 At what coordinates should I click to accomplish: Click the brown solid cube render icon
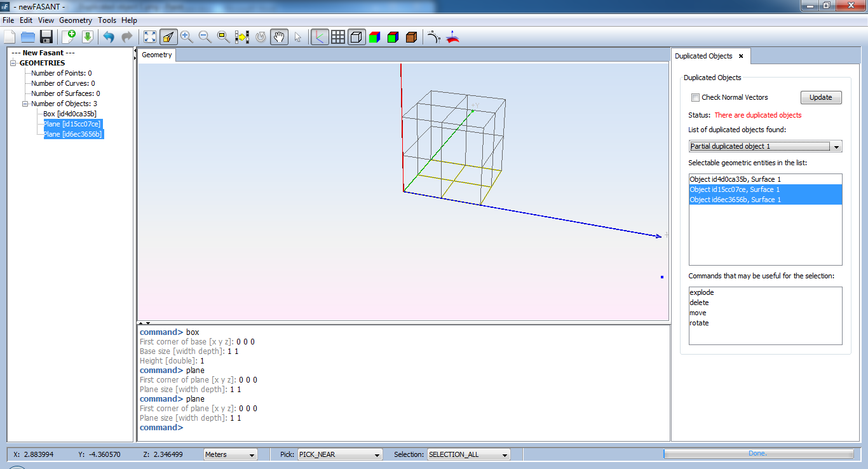pyautogui.click(x=411, y=37)
